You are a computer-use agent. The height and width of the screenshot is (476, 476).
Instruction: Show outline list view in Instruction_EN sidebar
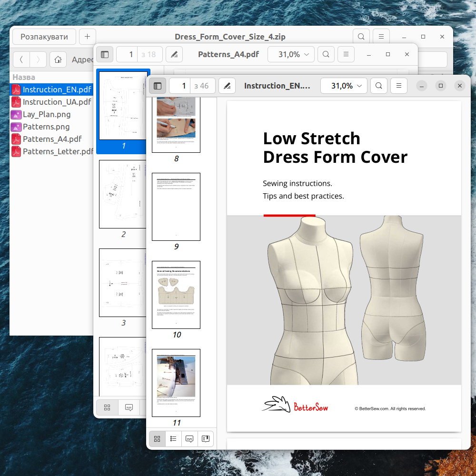point(173,438)
